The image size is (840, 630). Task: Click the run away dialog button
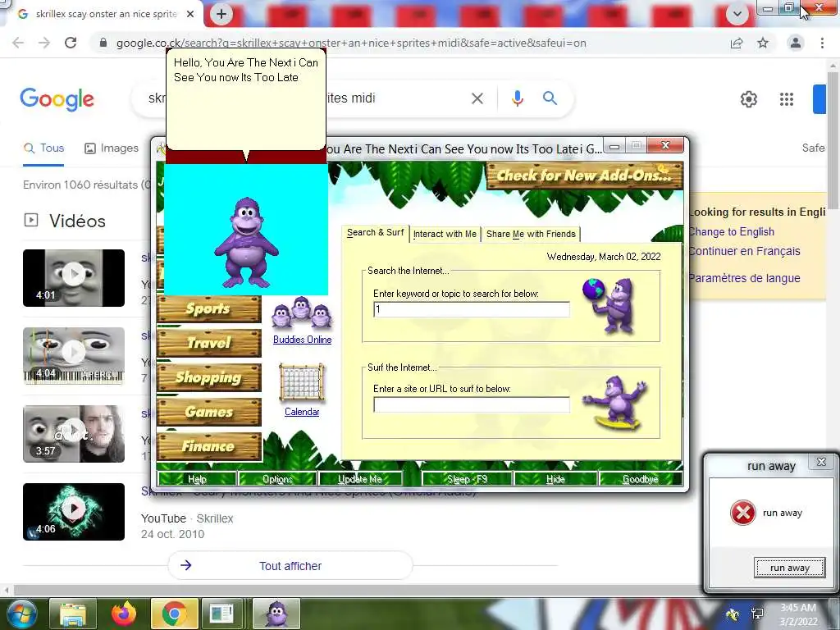coord(790,568)
